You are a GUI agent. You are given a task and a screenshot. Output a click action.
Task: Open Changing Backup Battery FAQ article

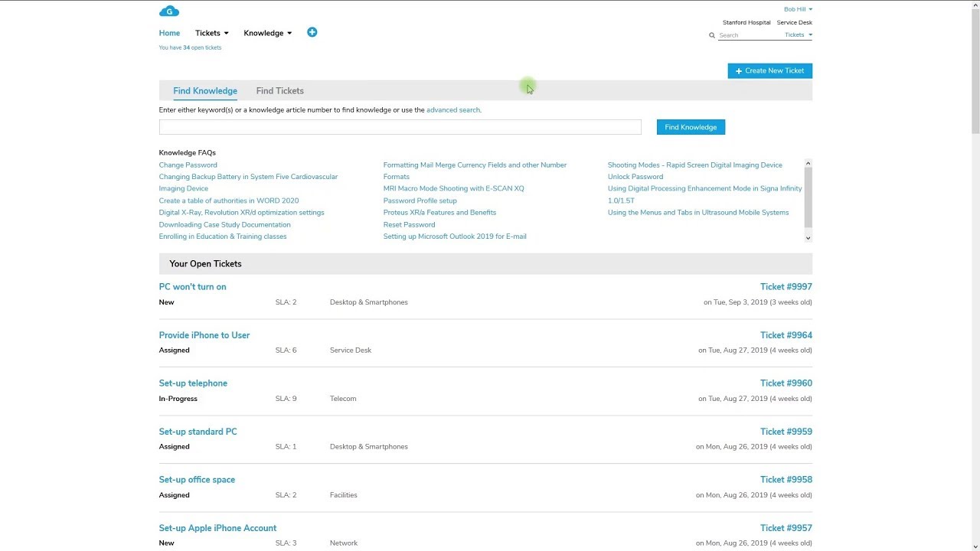pyautogui.click(x=248, y=182)
